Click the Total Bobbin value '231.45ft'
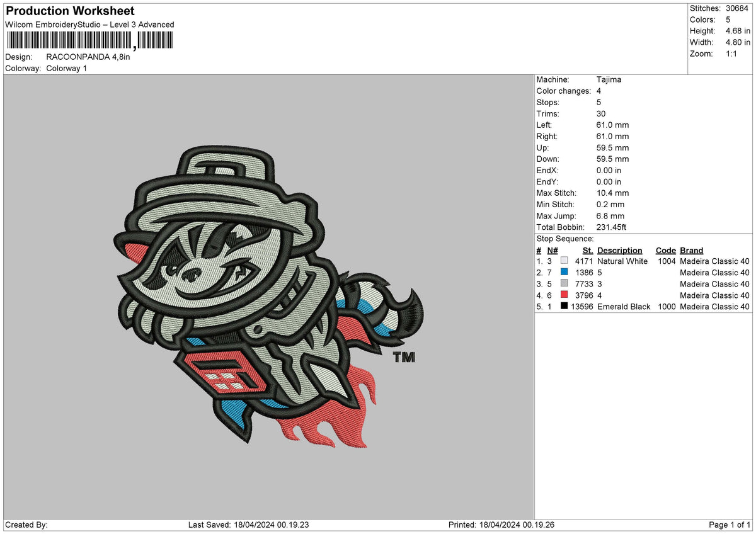Image resolution: width=756 pixels, height=534 pixels. [x=611, y=227]
